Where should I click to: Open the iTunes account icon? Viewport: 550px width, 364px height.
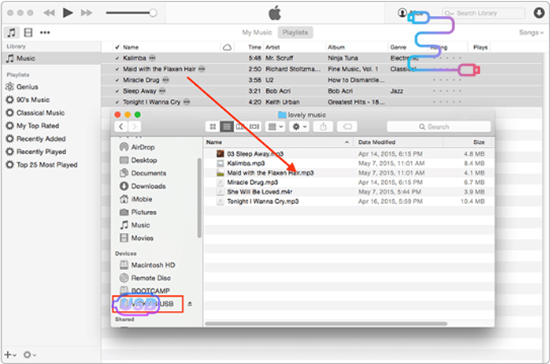[x=402, y=13]
